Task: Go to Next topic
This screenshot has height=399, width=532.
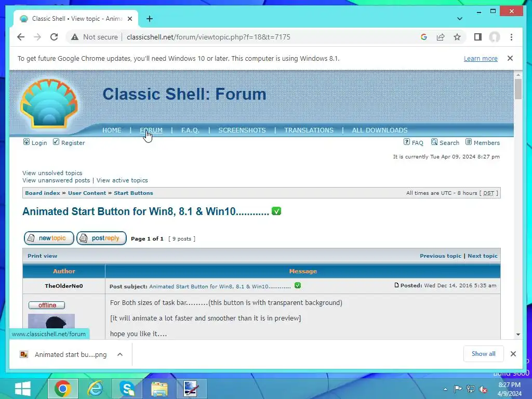Action: click(483, 256)
